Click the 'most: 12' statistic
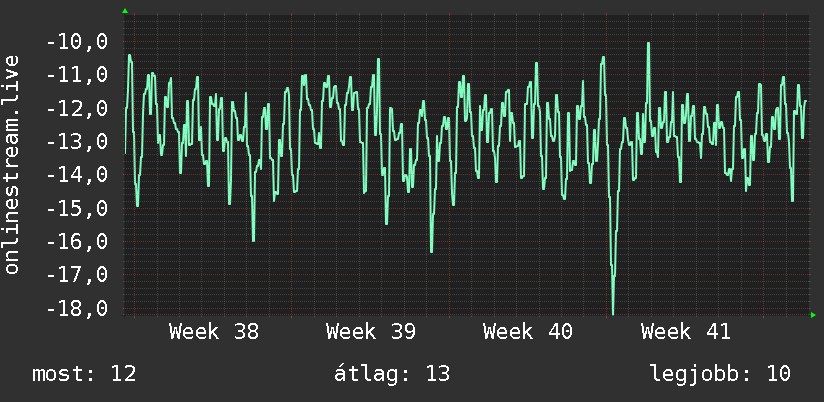The width and height of the screenshot is (824, 402). click(84, 374)
